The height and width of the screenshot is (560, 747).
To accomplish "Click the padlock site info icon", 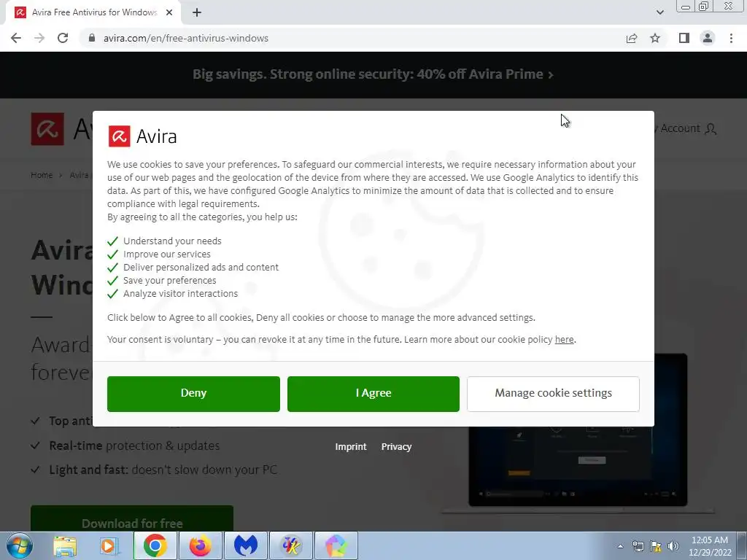I will tap(92, 38).
